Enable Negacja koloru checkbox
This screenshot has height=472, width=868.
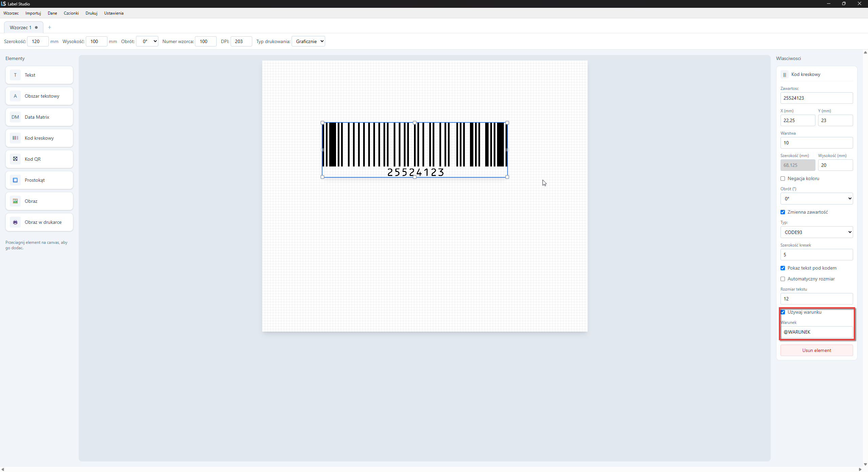[783, 179]
